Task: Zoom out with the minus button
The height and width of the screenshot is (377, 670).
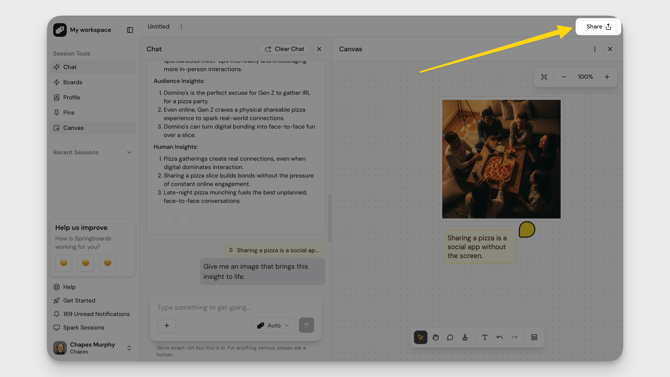Action: tap(564, 77)
